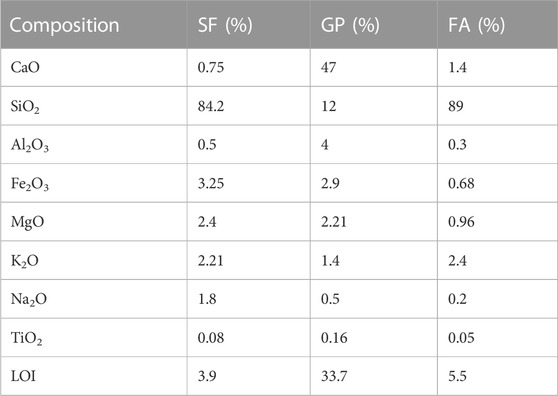This screenshot has height=396, width=558.
Task: Click the 0.16 TiO2 value
Action: (334, 337)
